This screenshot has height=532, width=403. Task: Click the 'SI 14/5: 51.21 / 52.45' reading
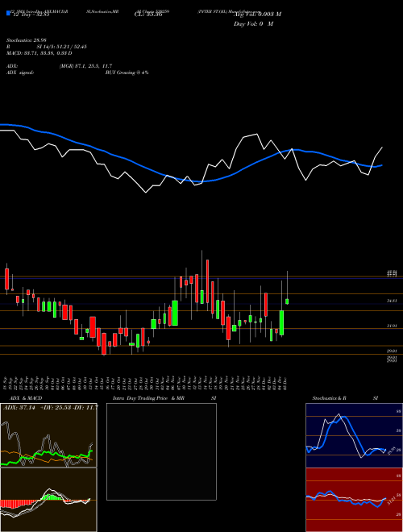[x=62, y=47]
